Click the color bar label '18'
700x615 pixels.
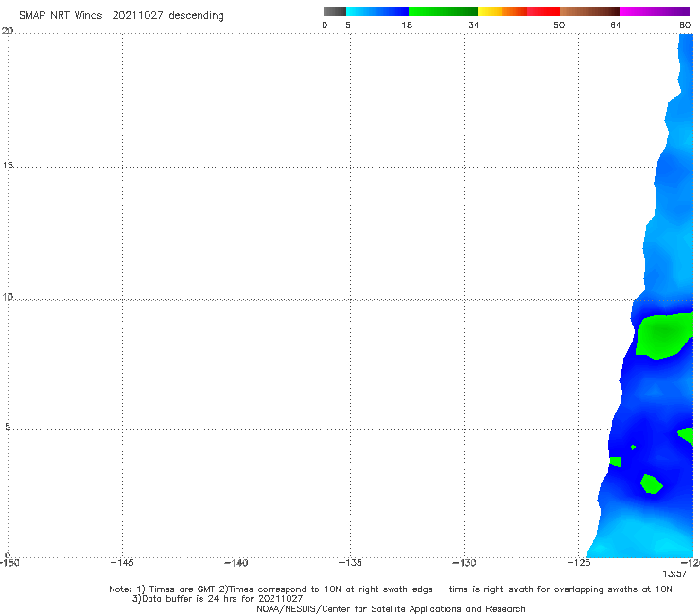(407, 26)
